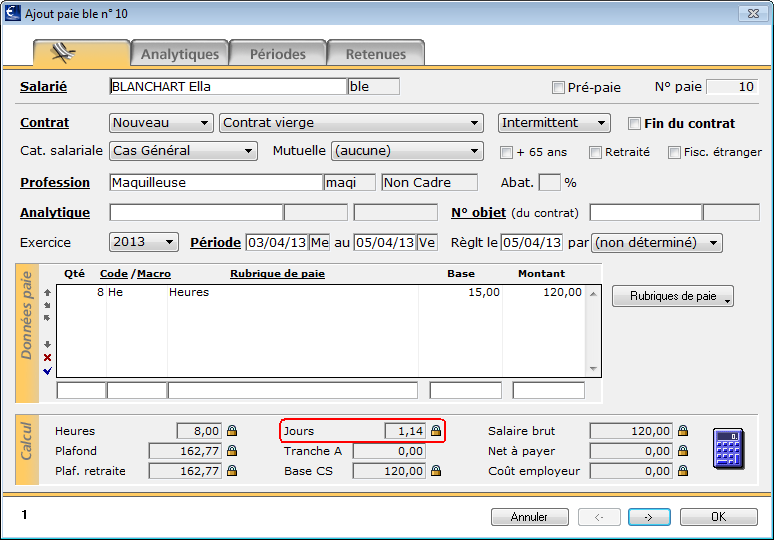Click the Macro column header link
Viewport: 774px width, 540px height.
154,273
